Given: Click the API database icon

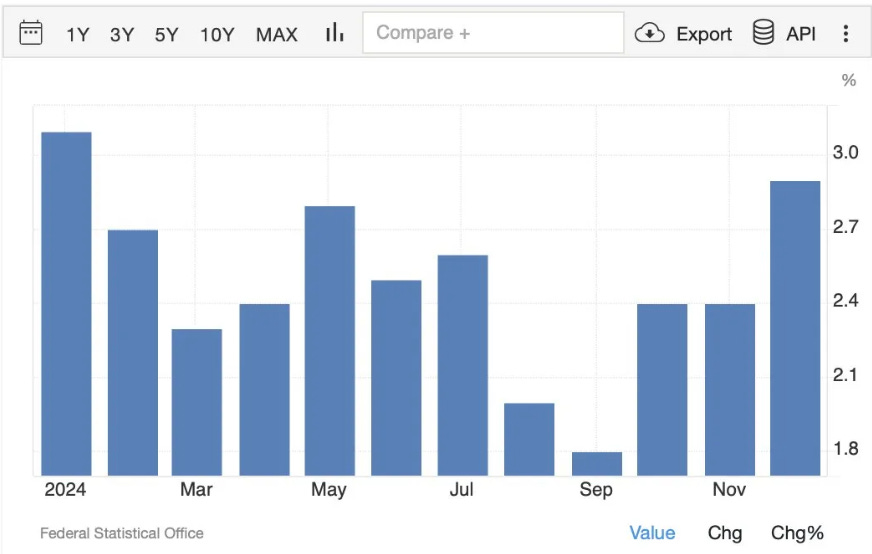Looking at the screenshot, I should [763, 32].
